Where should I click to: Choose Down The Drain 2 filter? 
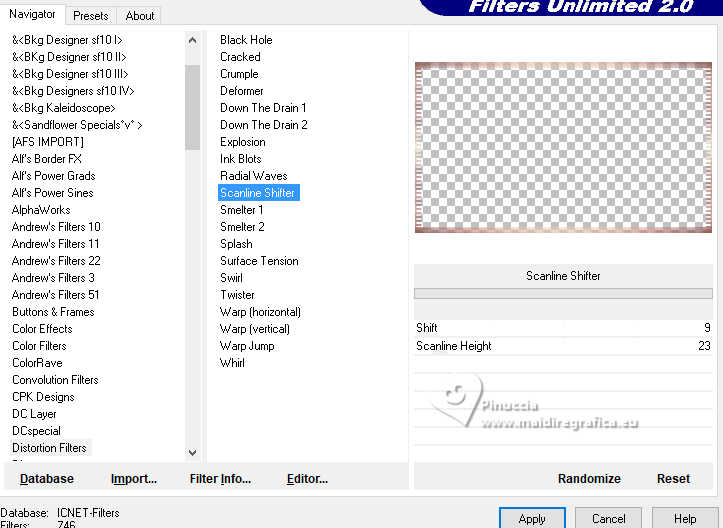click(x=264, y=125)
